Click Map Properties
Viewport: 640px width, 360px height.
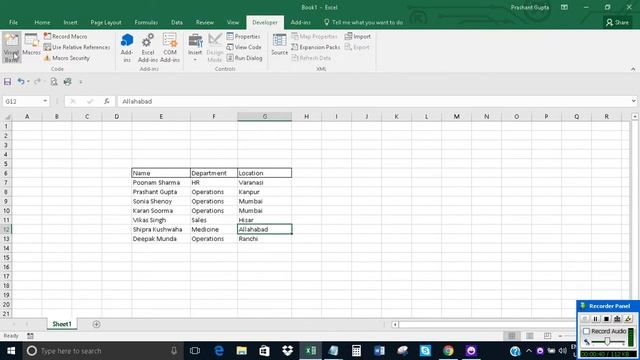pos(314,36)
